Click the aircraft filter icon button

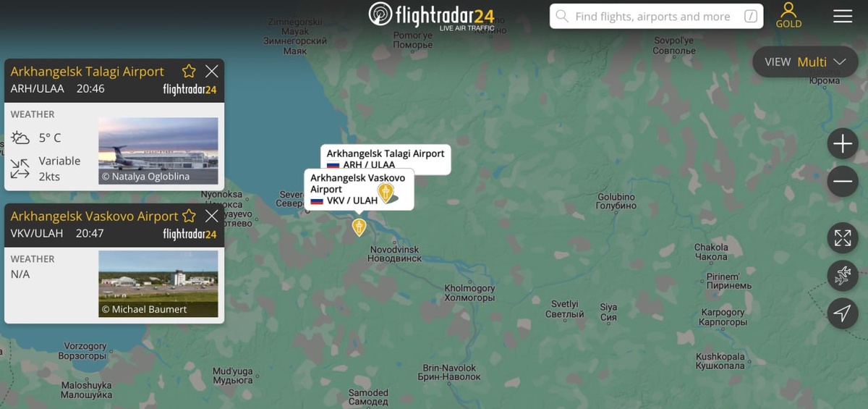[x=843, y=276]
